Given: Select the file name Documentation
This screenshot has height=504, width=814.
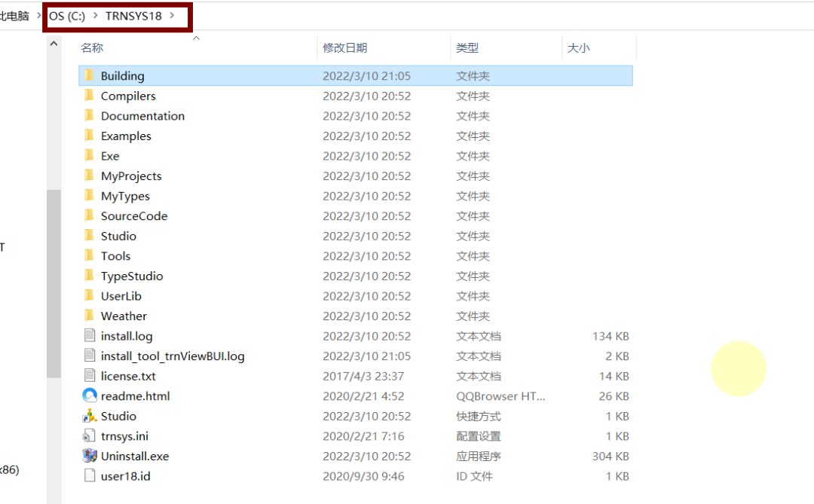Looking at the screenshot, I should (142, 116).
